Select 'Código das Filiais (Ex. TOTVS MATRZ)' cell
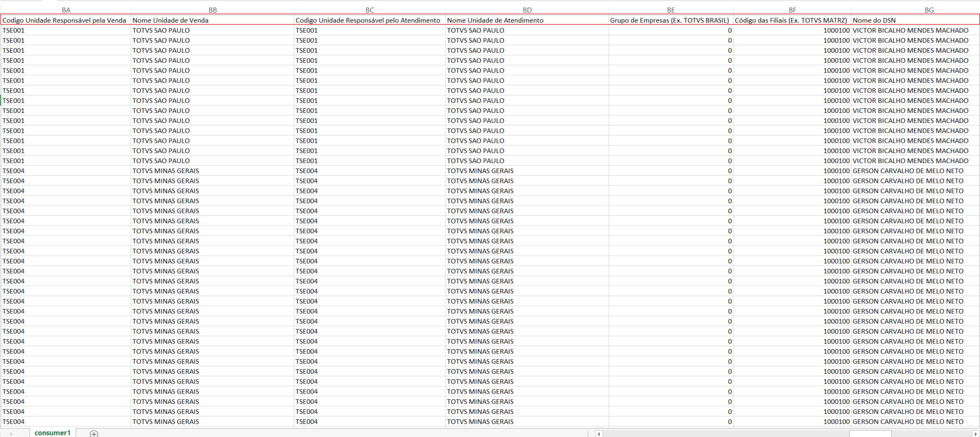Screen dimensions: 980x437 [792, 20]
